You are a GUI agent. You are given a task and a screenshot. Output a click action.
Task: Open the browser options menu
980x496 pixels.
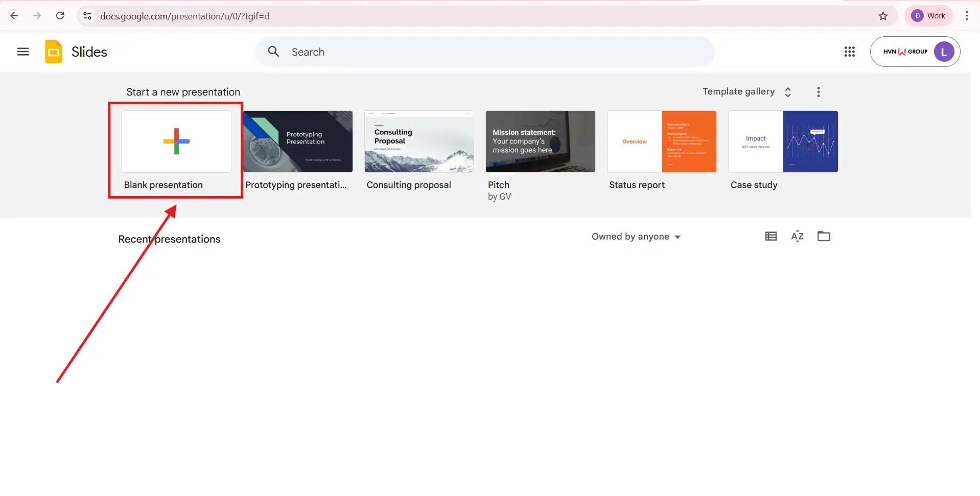click(x=967, y=16)
